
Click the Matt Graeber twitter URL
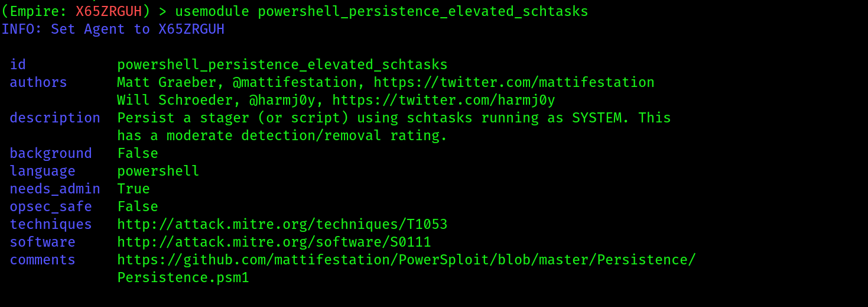coord(514,82)
